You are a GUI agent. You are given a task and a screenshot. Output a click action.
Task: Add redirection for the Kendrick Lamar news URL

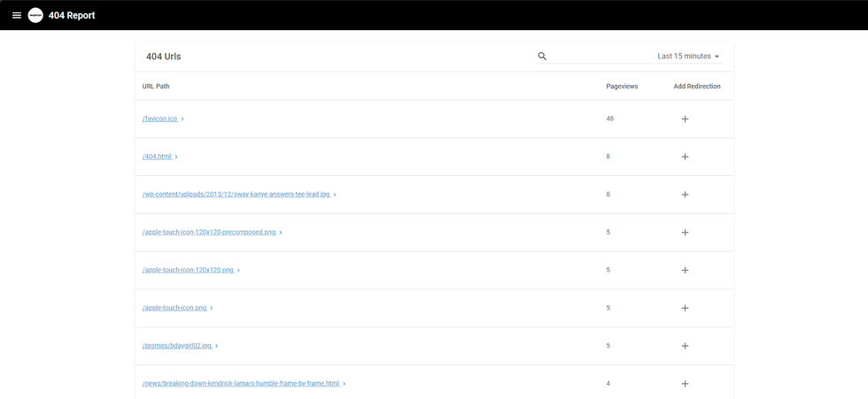pos(685,384)
